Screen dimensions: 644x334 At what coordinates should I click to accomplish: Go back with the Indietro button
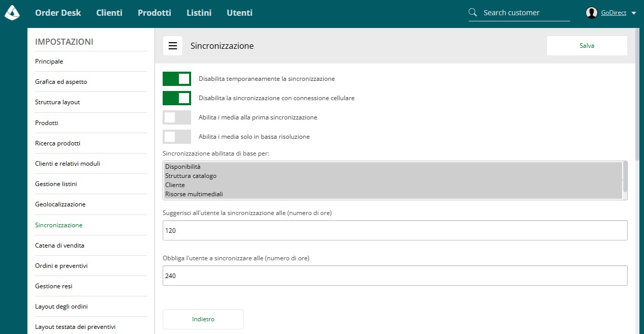click(203, 319)
